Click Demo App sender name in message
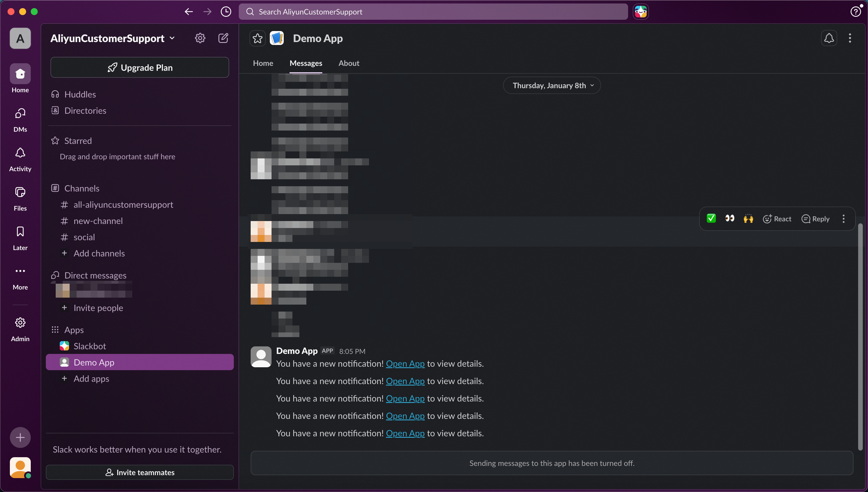This screenshot has width=868, height=492. tap(297, 351)
